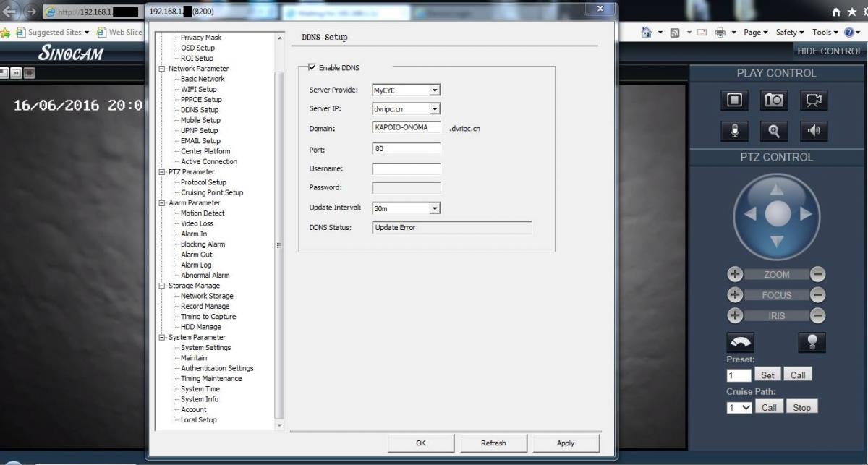Select WIFI Setup in the settings tree
Screen dimensions: 868x465
[x=199, y=89]
